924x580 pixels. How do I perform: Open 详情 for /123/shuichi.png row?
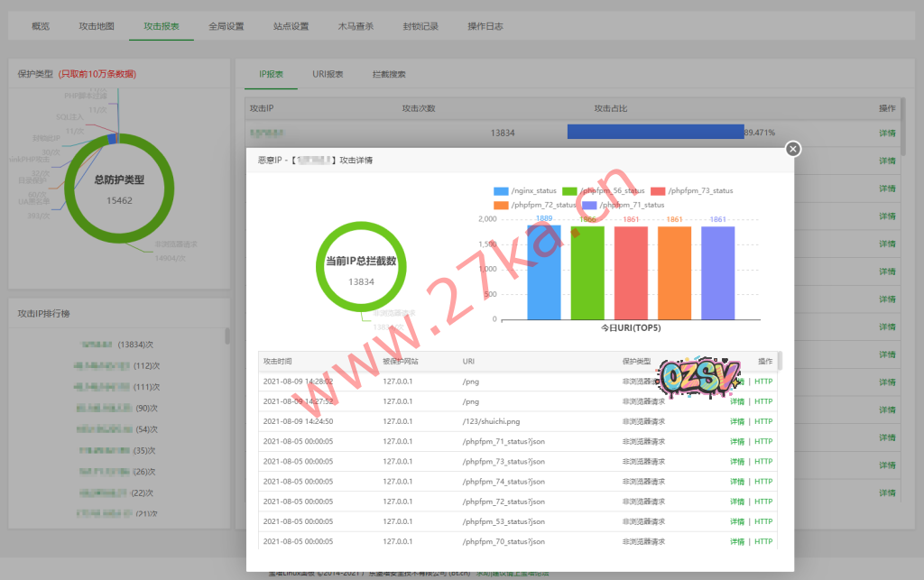click(737, 421)
